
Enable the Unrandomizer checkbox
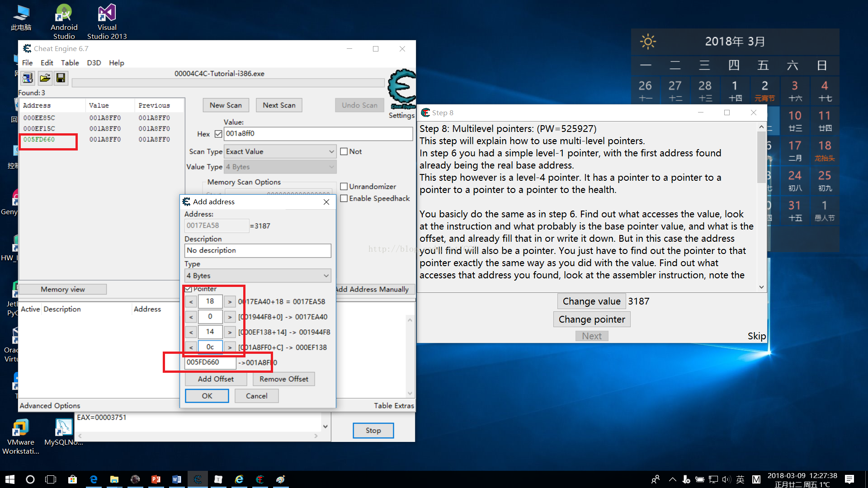click(344, 187)
